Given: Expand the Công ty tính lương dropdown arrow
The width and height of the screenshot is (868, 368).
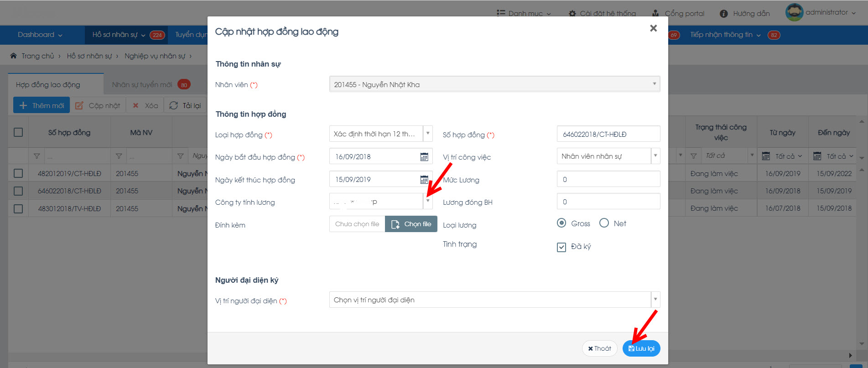Looking at the screenshot, I should coord(427,201).
